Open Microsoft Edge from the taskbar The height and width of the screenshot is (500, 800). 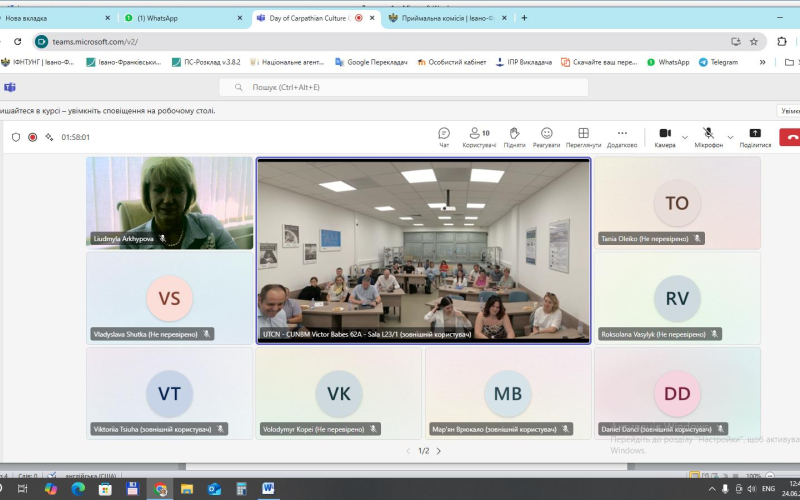[78, 489]
